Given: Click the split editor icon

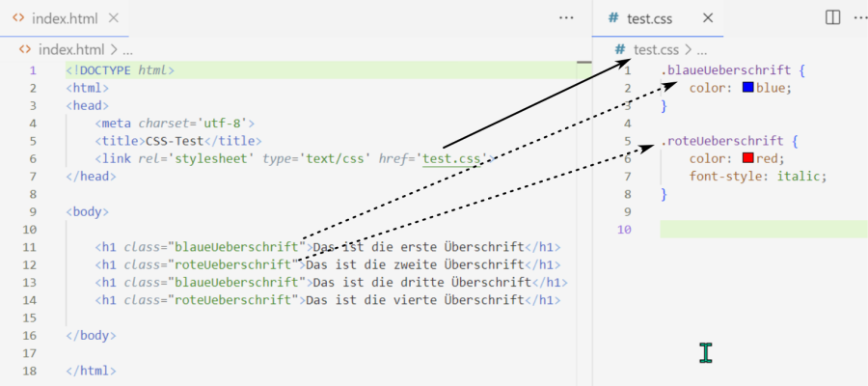Looking at the screenshot, I should pyautogui.click(x=832, y=17).
